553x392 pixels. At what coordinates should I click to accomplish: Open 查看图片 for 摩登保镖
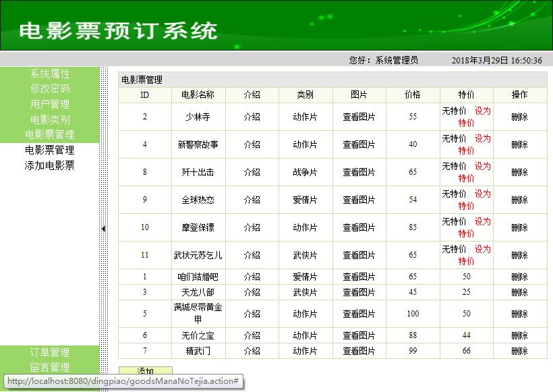(x=359, y=227)
